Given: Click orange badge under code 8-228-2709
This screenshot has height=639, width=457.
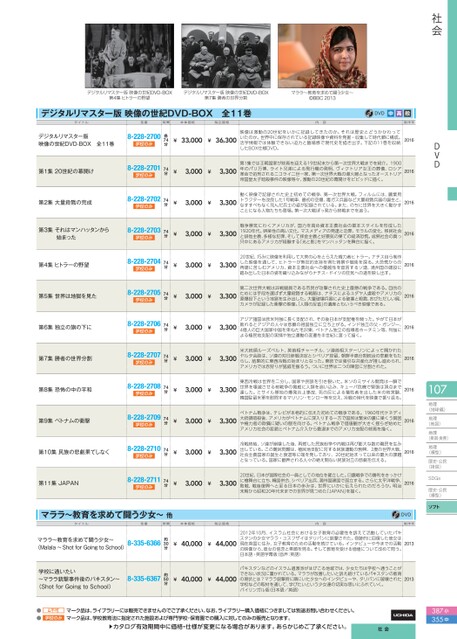Looking at the screenshot, I should tap(144, 425).
